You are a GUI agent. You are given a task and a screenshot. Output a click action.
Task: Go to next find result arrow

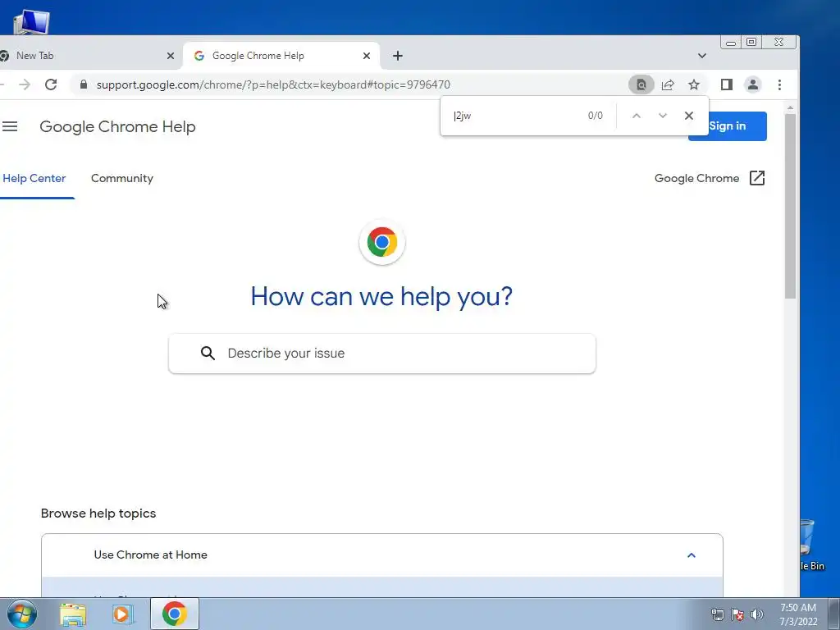(663, 116)
